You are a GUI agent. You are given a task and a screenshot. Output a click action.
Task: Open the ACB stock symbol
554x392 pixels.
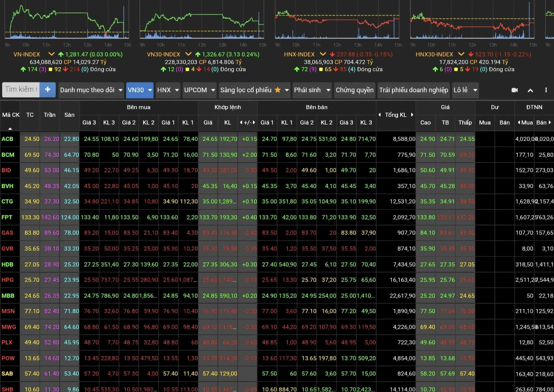(x=8, y=139)
